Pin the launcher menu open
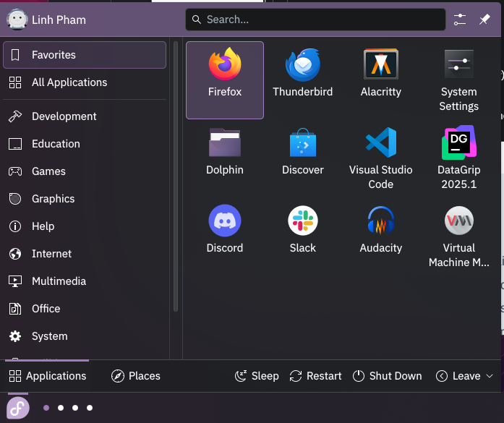 pyautogui.click(x=484, y=20)
